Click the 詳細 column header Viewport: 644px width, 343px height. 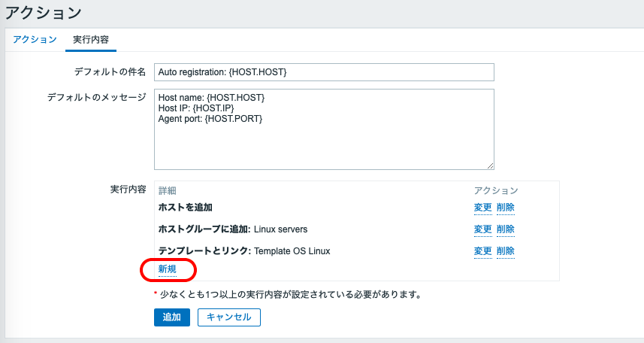pyautogui.click(x=167, y=190)
